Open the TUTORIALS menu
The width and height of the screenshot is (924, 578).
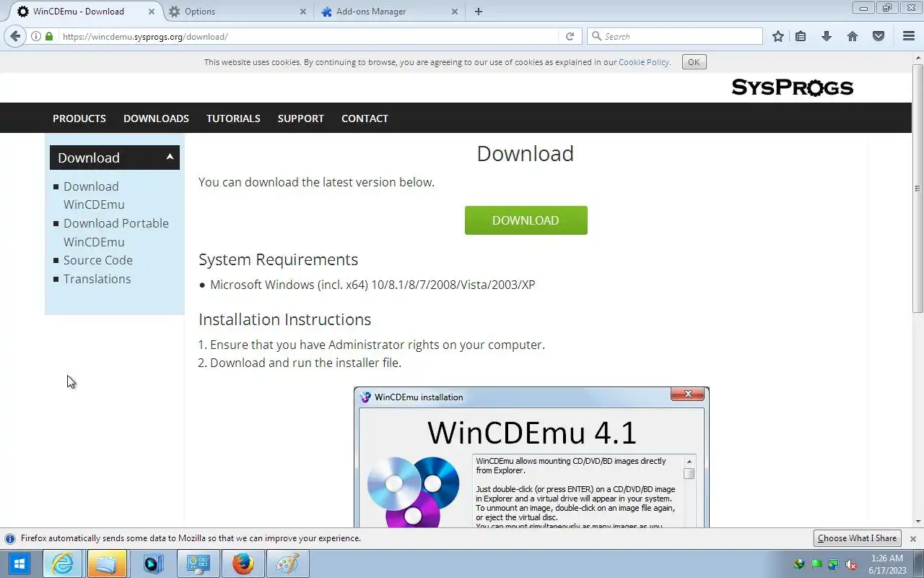[233, 118]
